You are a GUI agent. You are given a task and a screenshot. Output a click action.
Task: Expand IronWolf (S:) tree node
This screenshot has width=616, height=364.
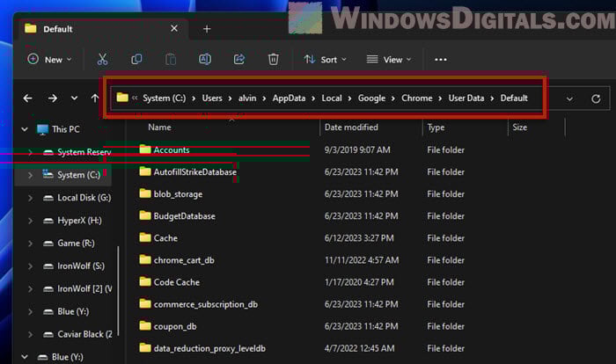tap(30, 266)
